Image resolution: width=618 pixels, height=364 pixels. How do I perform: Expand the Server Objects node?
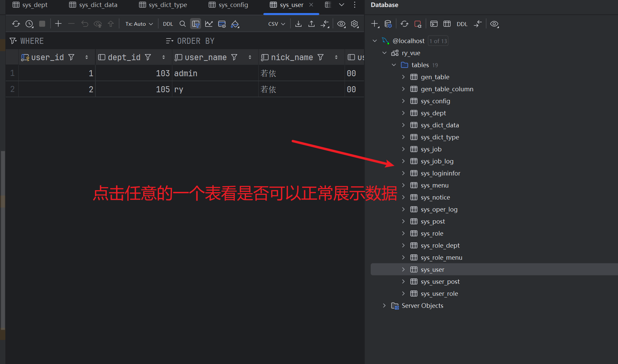(x=384, y=306)
